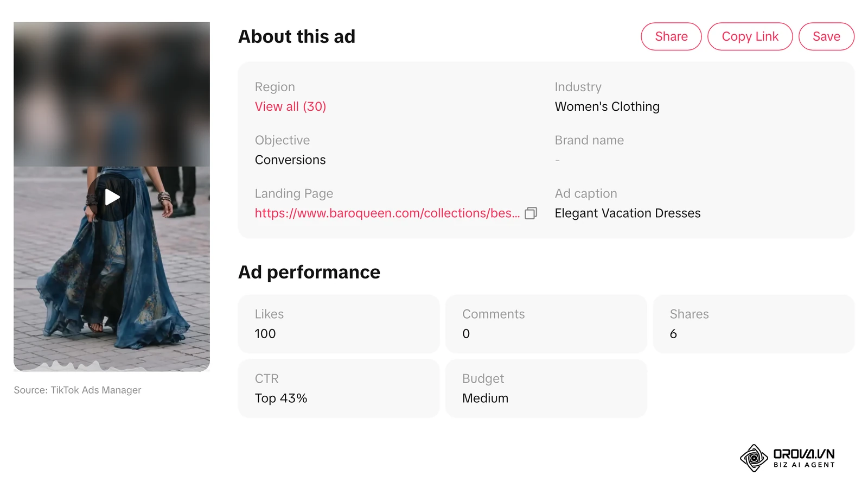This screenshot has height=494, width=868.
Task: Click the Women's Clothing industry value
Action: [x=607, y=106]
